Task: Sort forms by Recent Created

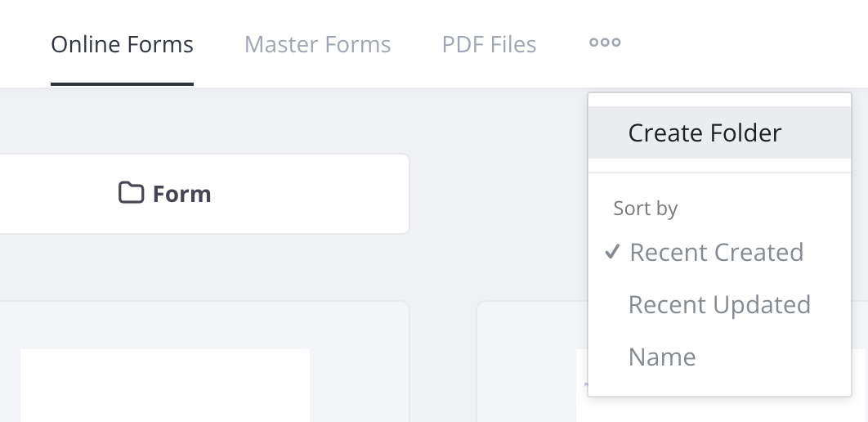Action: pos(716,252)
